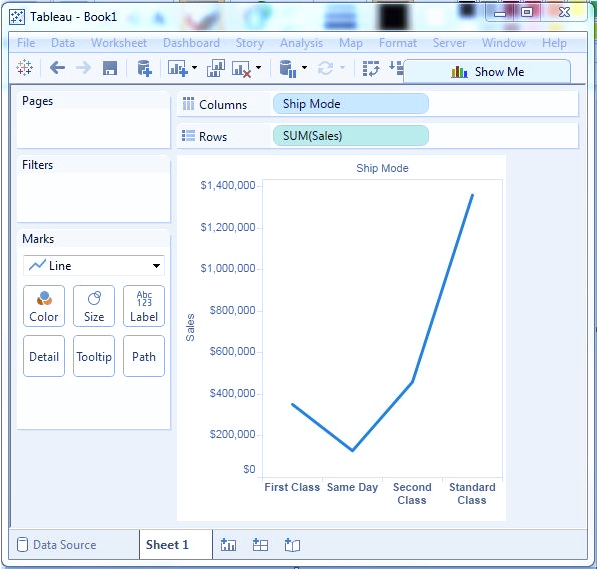This screenshot has width=600, height=569.
Task: Click the Detail marks card button
Action: pos(44,356)
